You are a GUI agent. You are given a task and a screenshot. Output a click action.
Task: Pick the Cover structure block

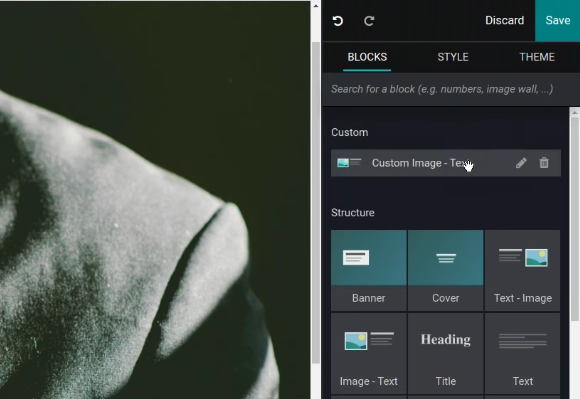coord(446,270)
